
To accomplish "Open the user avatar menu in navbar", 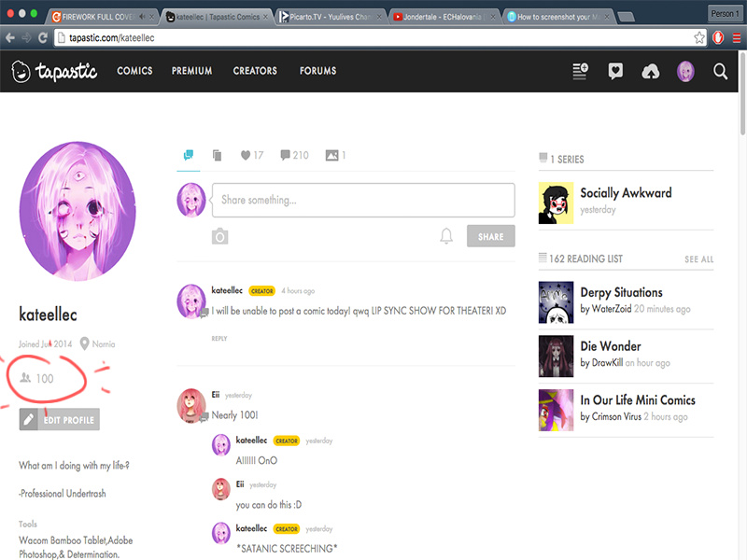I will (x=685, y=72).
